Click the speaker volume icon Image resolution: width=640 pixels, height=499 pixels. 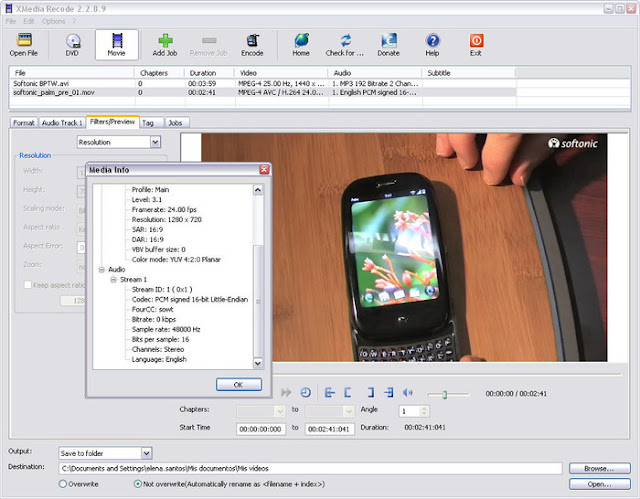click(x=408, y=393)
